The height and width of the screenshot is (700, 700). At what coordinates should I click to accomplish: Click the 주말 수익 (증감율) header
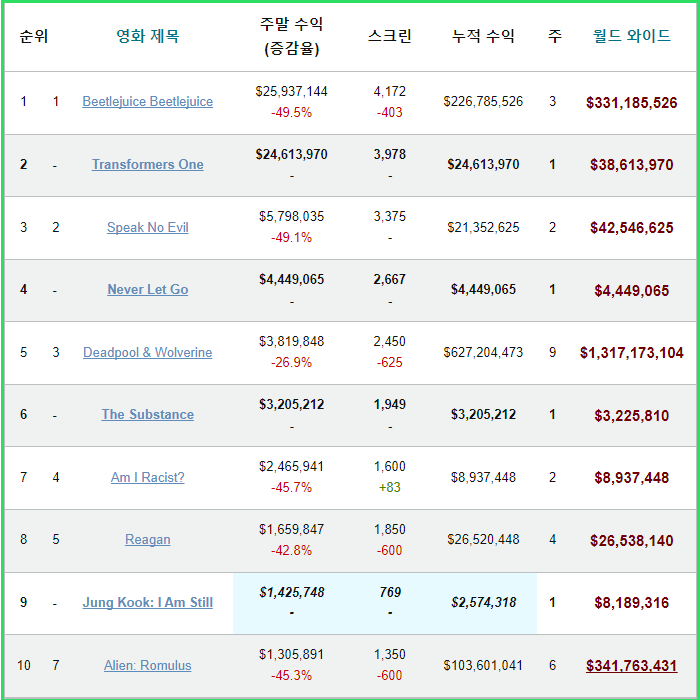(292, 36)
